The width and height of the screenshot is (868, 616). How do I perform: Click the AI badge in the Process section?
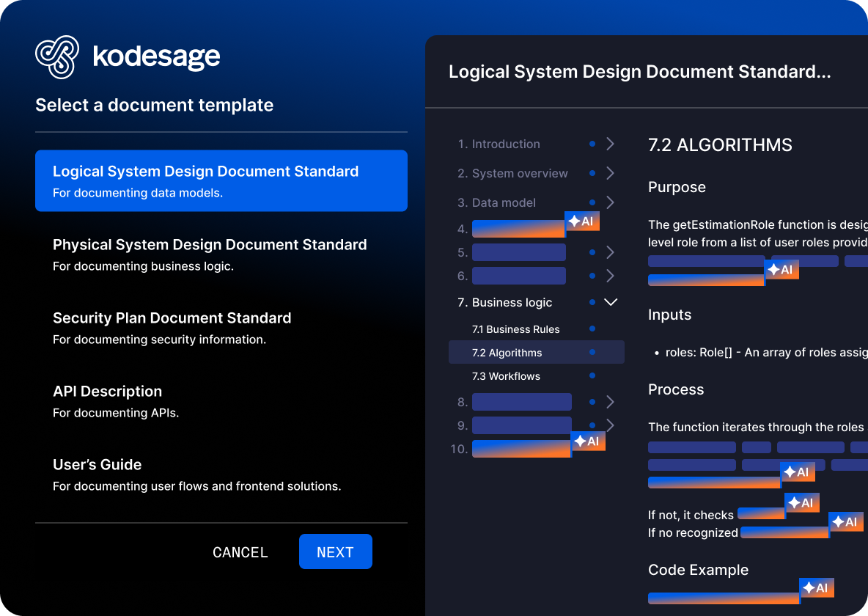pyautogui.click(x=798, y=472)
